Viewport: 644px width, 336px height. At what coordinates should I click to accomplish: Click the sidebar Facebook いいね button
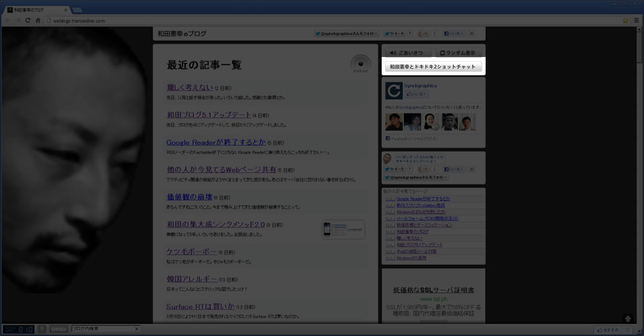tap(454, 169)
